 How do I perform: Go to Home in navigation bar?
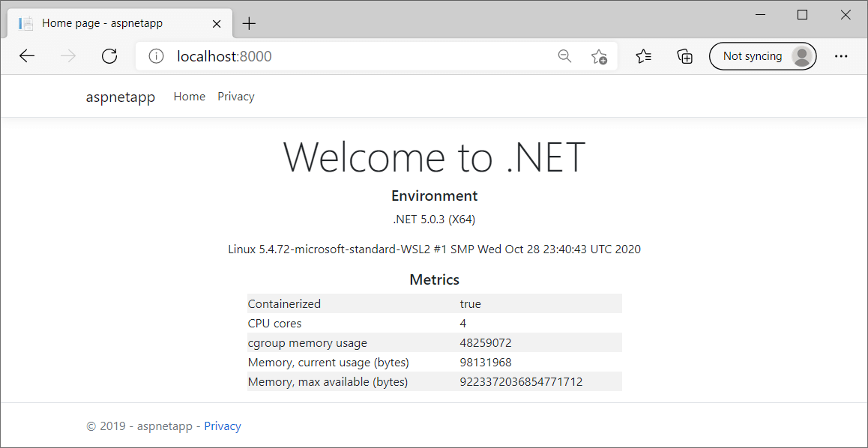(x=190, y=97)
